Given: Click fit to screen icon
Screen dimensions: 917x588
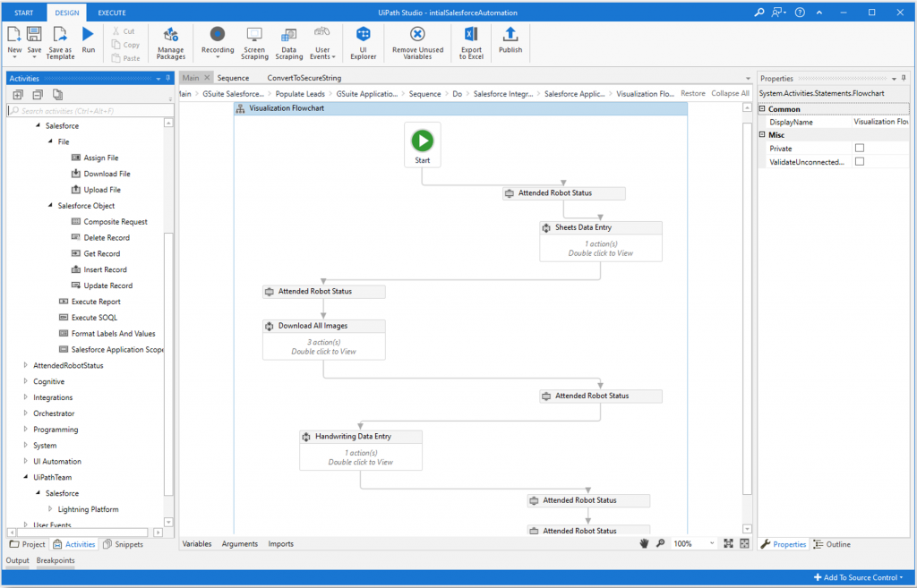Looking at the screenshot, I should coord(728,543).
